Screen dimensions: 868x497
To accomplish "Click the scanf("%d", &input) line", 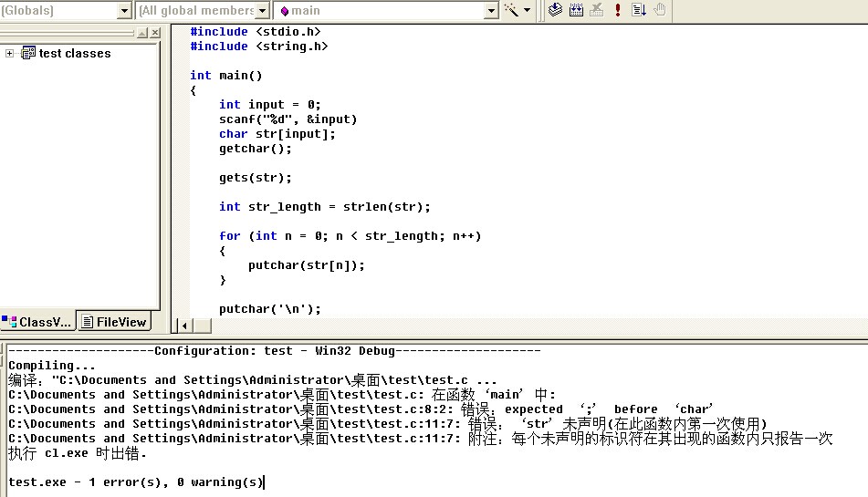I will click(x=288, y=119).
